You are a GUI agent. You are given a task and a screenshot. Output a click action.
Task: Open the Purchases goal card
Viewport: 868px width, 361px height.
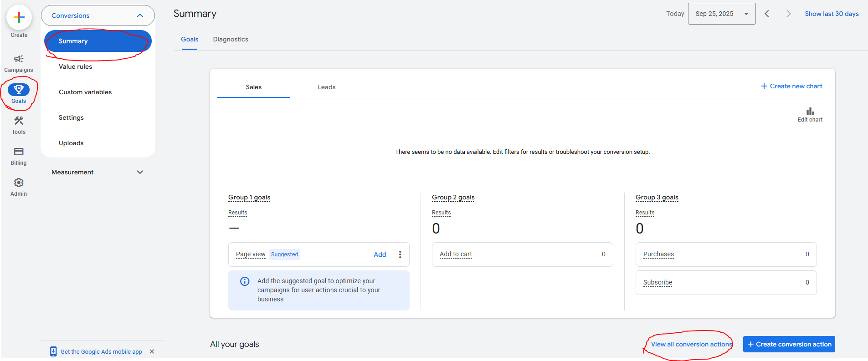725,254
